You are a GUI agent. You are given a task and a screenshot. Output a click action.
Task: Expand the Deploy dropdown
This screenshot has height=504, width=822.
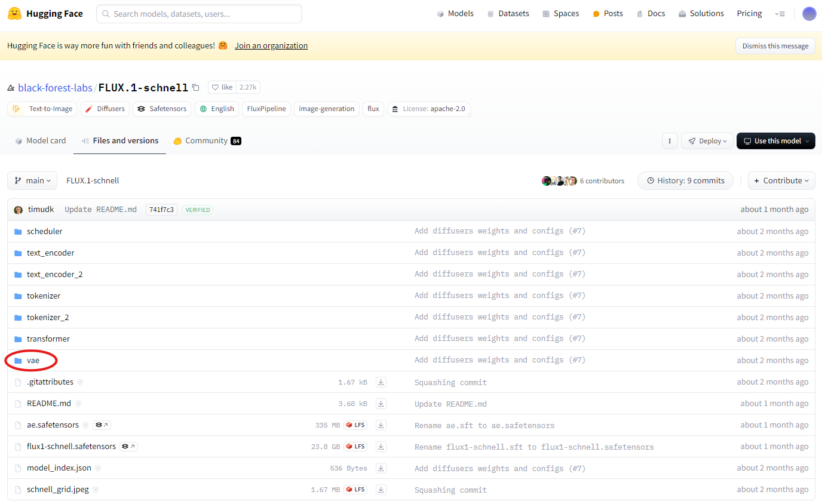coord(707,141)
